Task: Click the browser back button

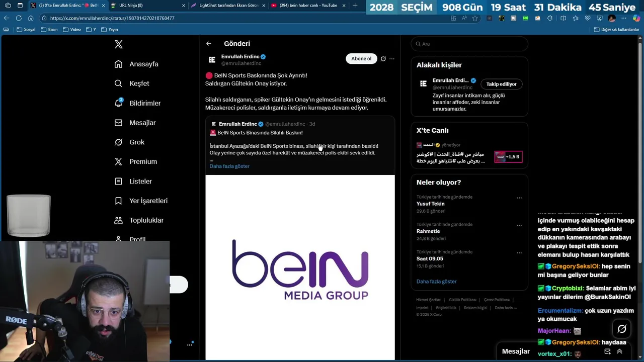Action: [x=7, y=18]
